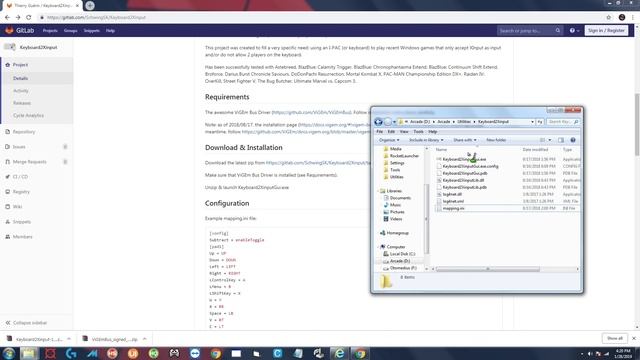Open Issues in the GitLab sidebar
The image size is (640, 360).
point(19,147)
